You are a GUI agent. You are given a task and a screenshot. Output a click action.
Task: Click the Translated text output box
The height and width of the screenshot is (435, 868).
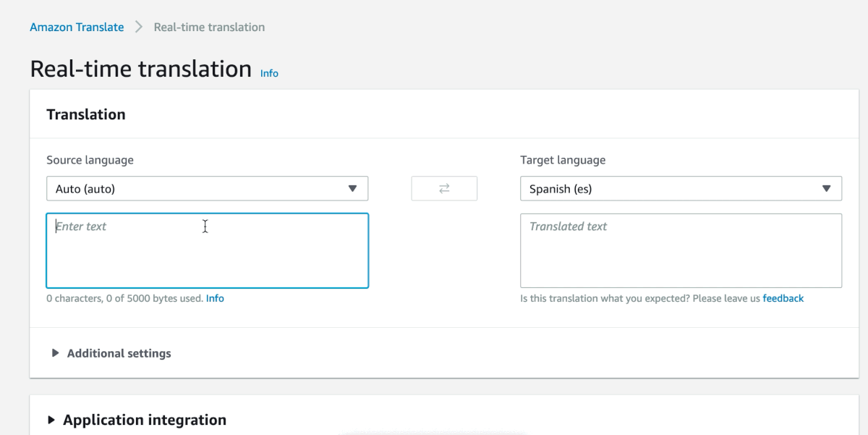pos(681,250)
